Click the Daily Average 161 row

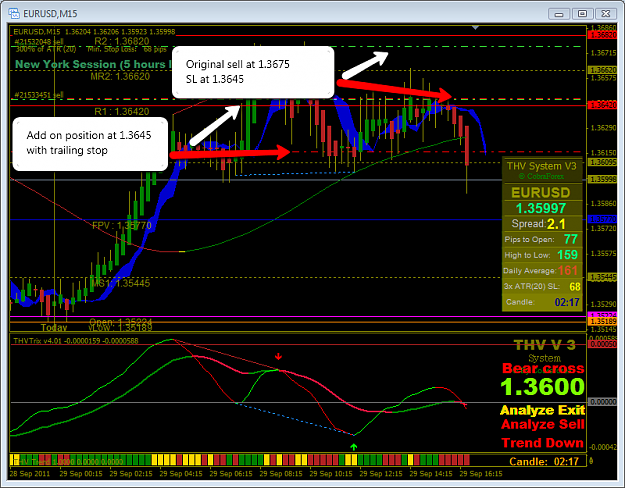point(542,271)
